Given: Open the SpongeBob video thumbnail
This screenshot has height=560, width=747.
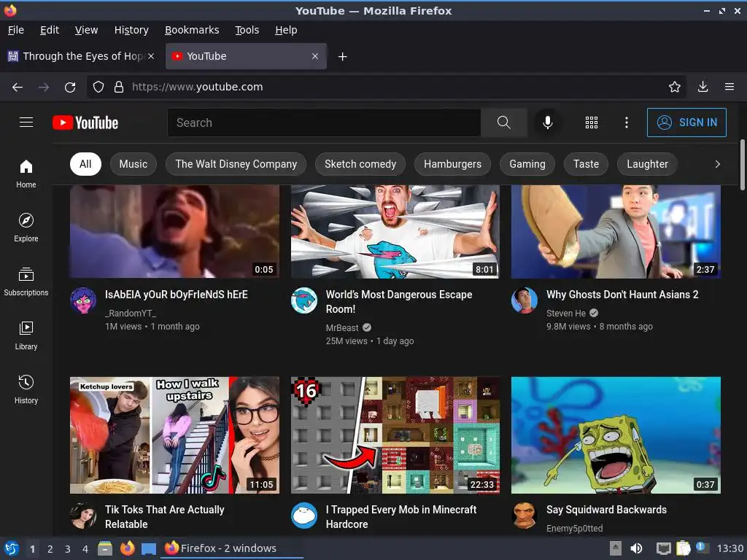Looking at the screenshot, I should pos(616,435).
